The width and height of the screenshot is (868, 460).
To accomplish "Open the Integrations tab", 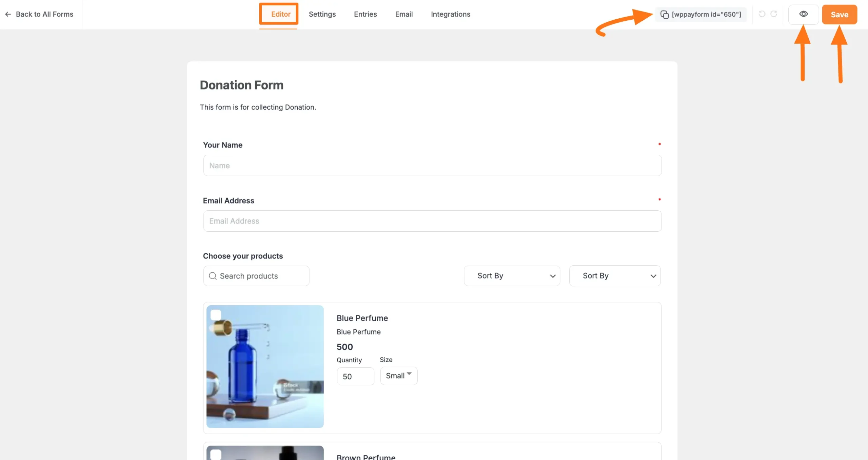I will click(x=450, y=14).
